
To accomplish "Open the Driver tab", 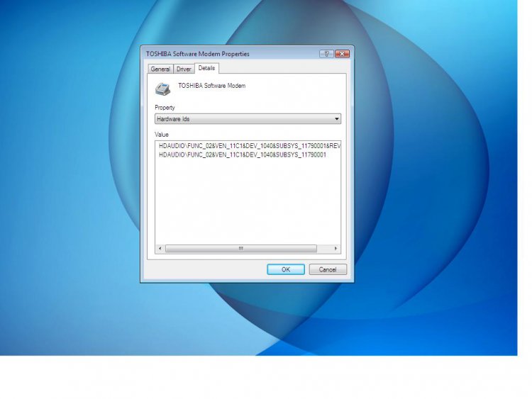I will (x=184, y=69).
